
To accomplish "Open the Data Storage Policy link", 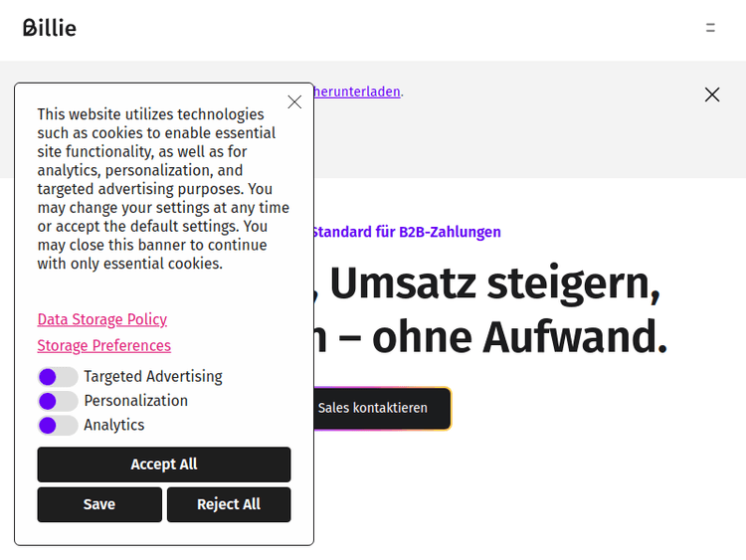I will [x=102, y=319].
